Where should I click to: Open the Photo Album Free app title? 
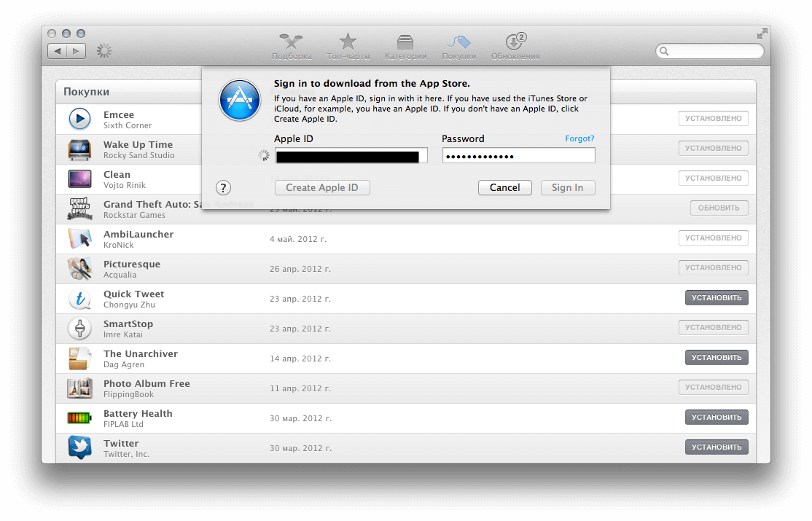[147, 384]
